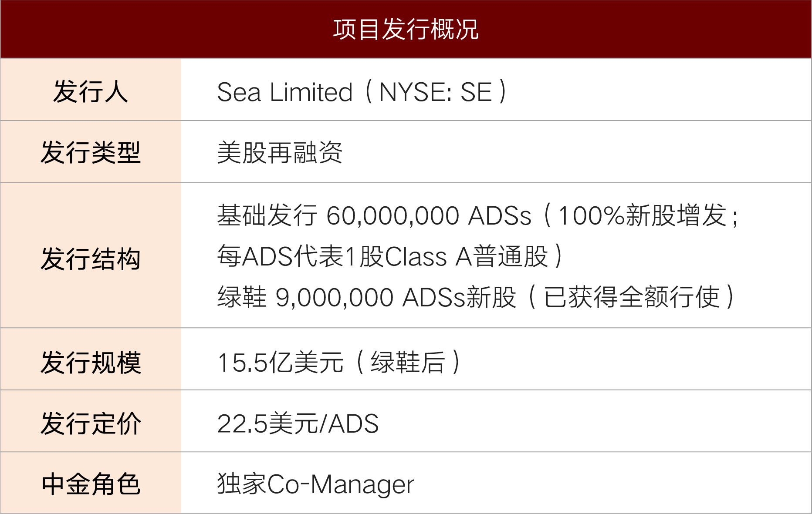Select the NYSE: SE ticker text
Image resolution: width=812 pixels, height=514 pixels.
click(x=435, y=92)
